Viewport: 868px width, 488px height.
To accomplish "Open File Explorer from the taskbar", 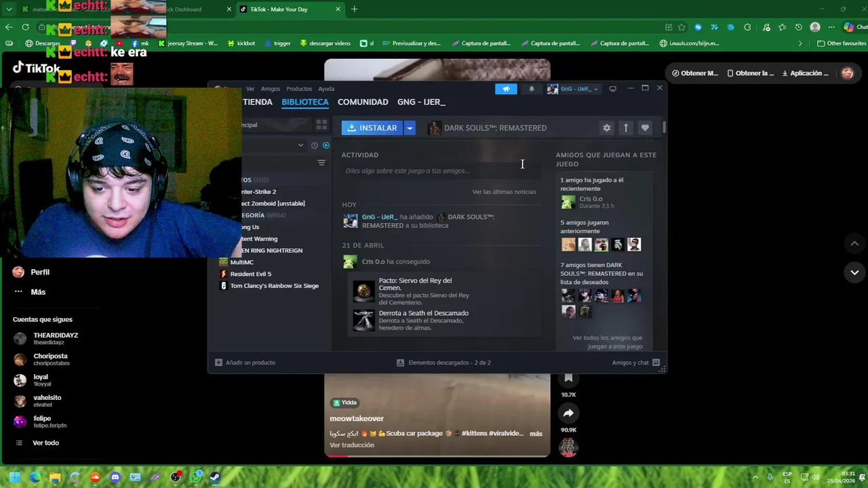I will click(55, 477).
